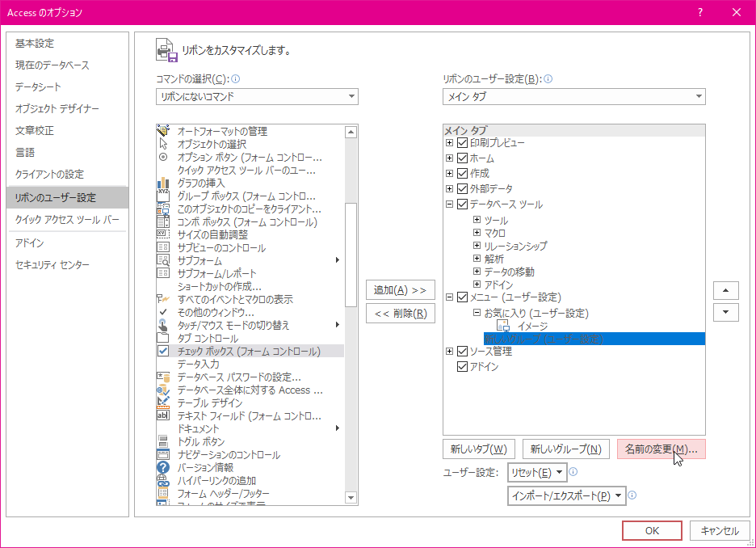This screenshot has height=548, width=756.
Task: Collapse the お気に入り (ユーザー設定) group
Action: 477,313
